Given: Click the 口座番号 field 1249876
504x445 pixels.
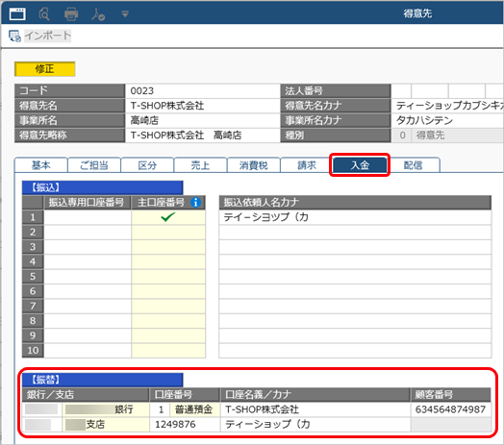Looking at the screenshot, I should (185, 425).
